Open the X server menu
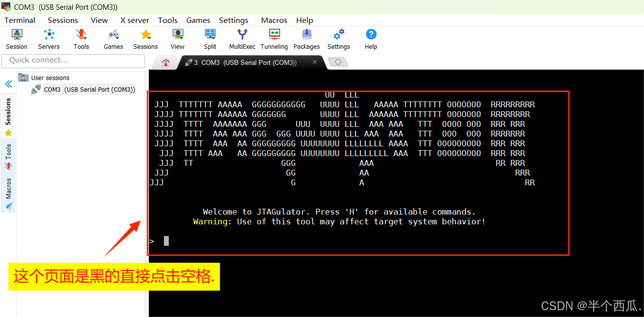644x317 pixels. coord(135,20)
